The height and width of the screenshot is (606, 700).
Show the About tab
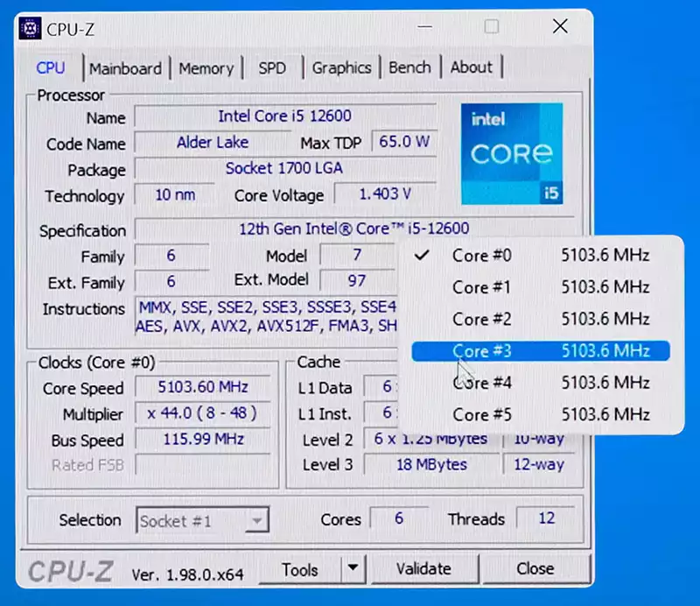coord(471,67)
